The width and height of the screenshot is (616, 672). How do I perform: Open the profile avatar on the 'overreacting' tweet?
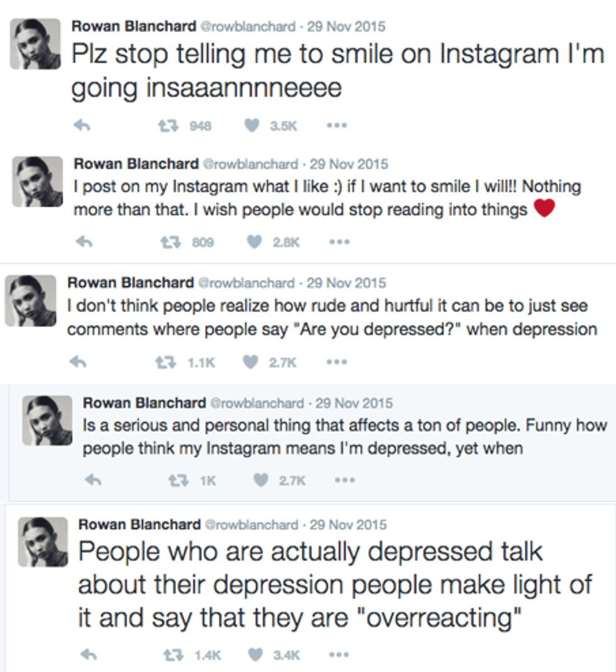[43, 542]
